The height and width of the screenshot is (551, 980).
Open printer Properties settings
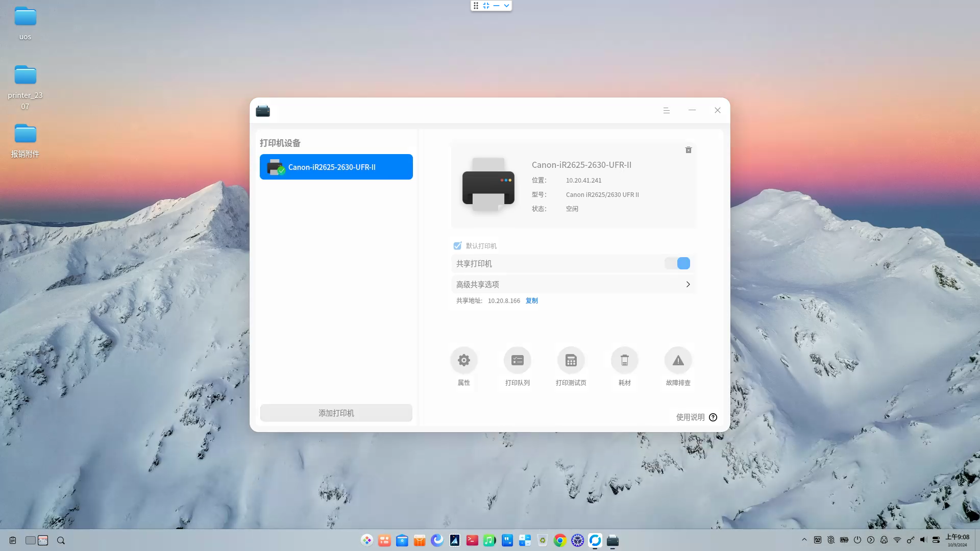[463, 360]
